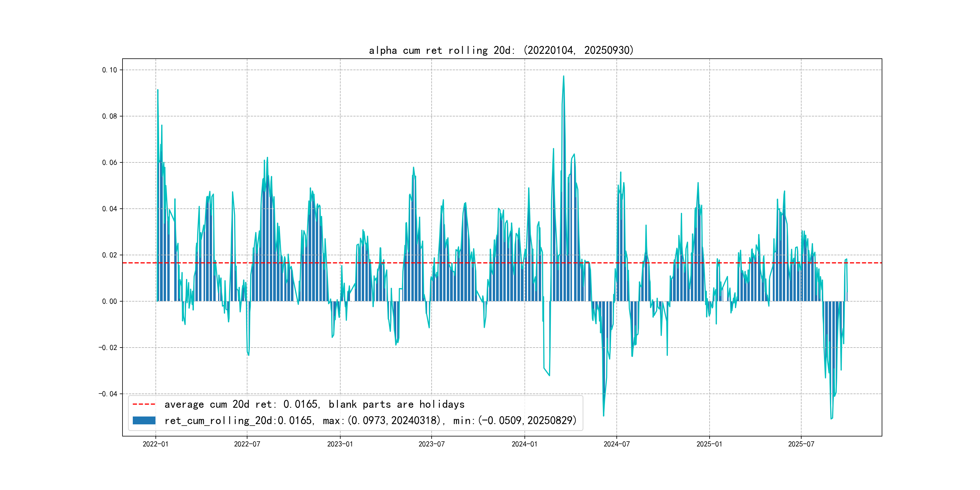Click the 2023-01 x-axis tick label
The height and width of the screenshot is (490, 980).
click(340, 444)
